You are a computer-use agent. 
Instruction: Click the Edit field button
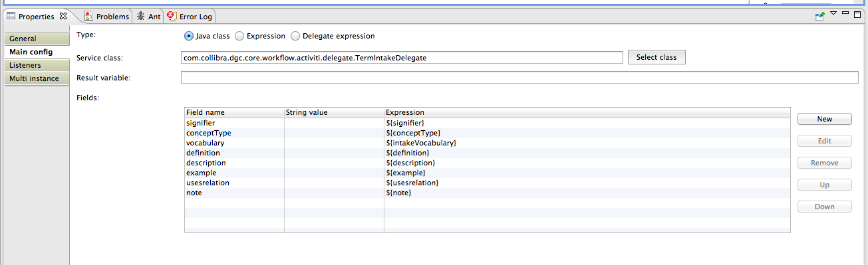(x=825, y=141)
